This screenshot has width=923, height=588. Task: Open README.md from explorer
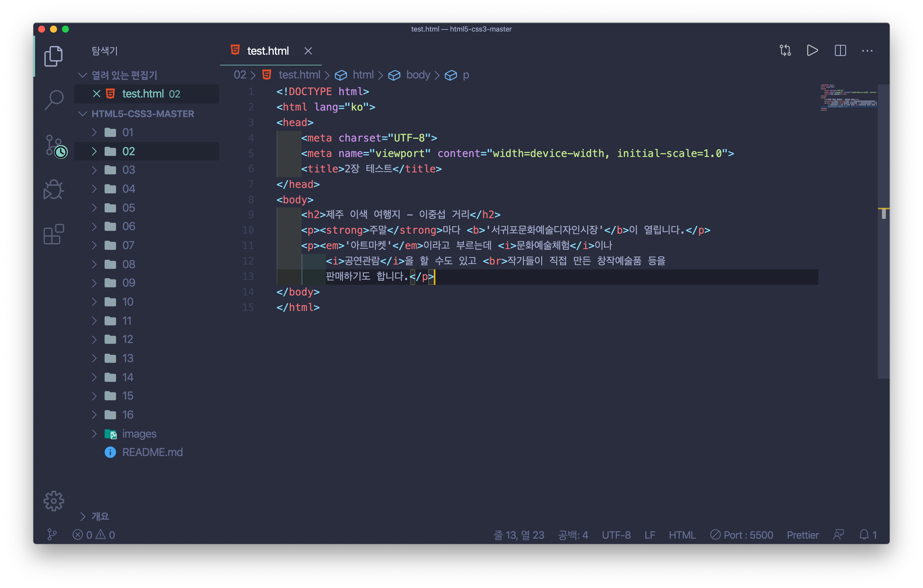[x=152, y=452]
